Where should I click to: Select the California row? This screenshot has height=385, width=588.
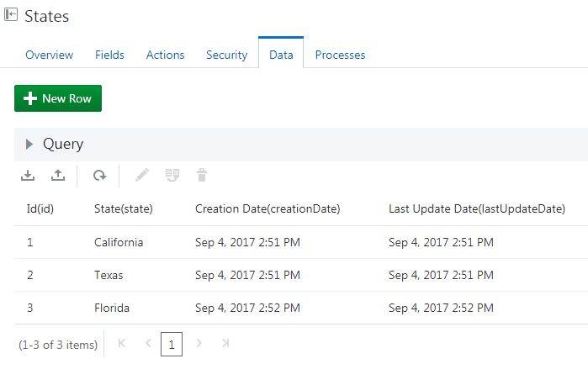(x=301, y=242)
